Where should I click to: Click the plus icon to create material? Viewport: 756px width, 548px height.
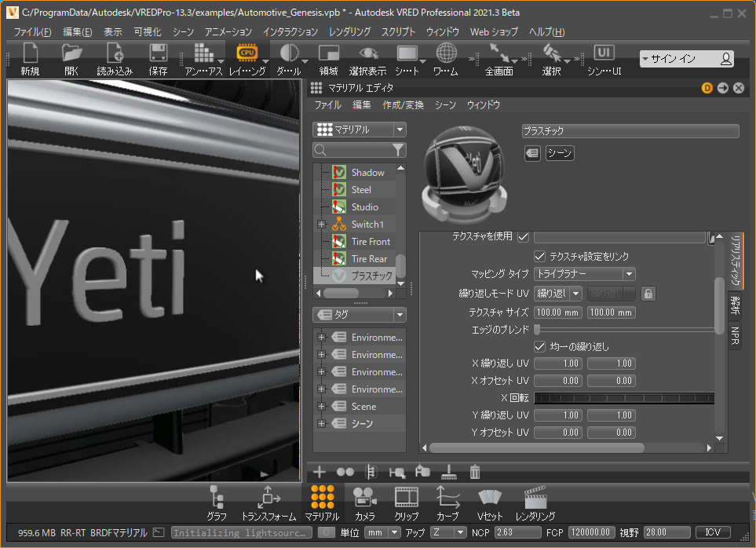[320, 472]
